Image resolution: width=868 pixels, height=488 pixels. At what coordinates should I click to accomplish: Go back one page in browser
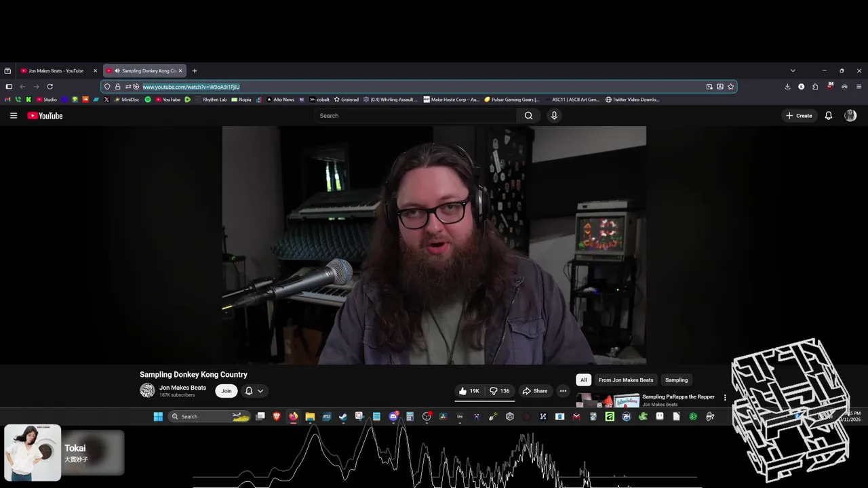22,87
